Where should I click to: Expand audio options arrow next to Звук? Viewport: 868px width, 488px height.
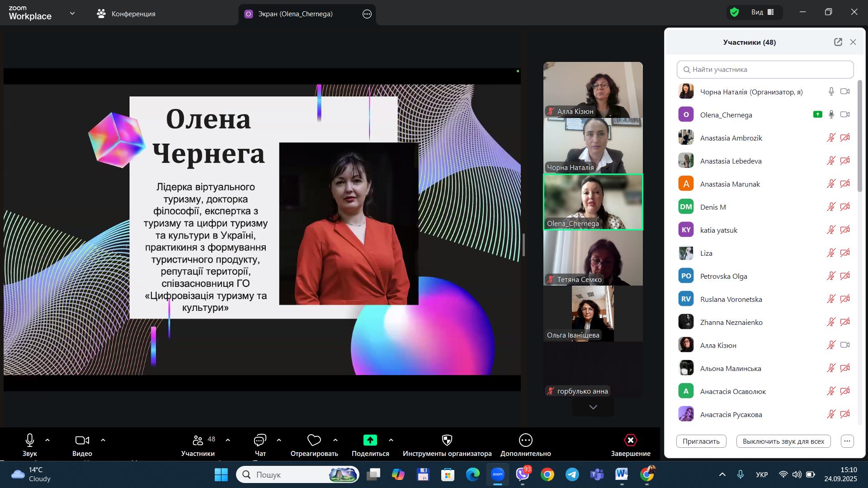(x=47, y=440)
